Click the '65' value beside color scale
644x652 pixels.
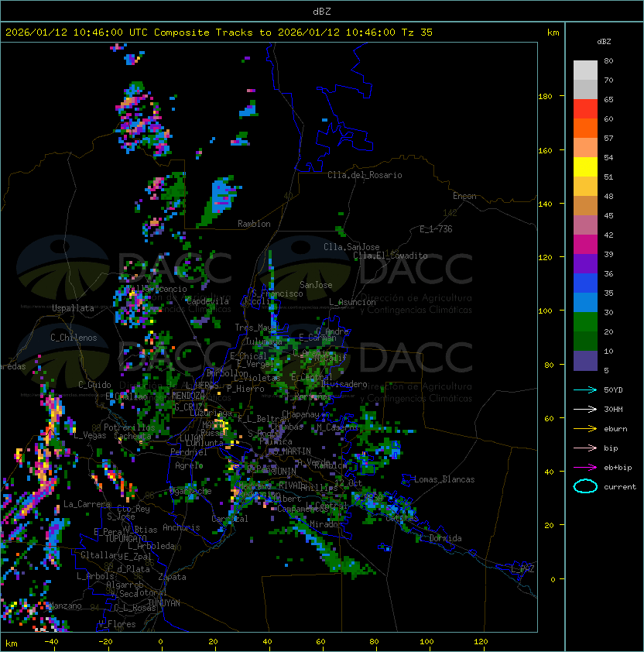click(x=608, y=99)
